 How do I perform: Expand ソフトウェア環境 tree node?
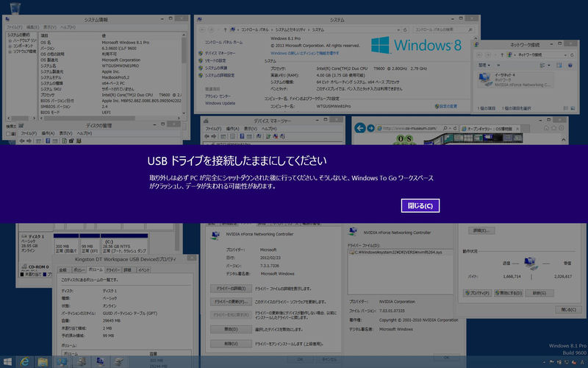tap(10, 51)
